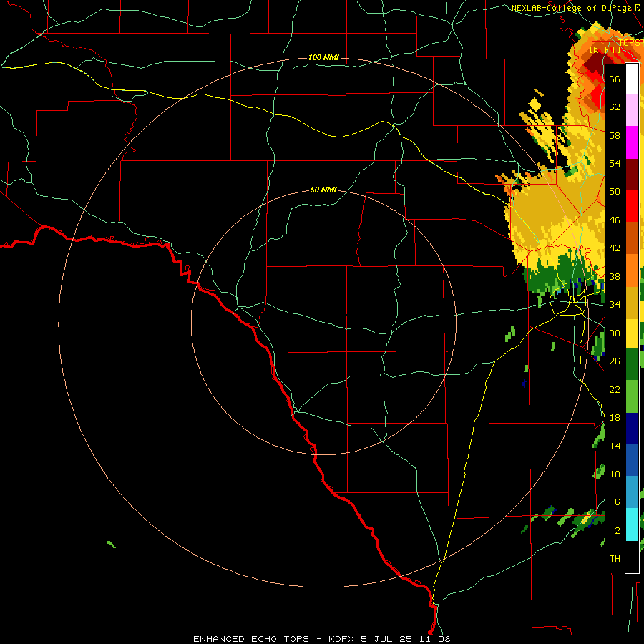644x644 pixels.
Task: Click the 54 value on the scale
Action: 615,163
